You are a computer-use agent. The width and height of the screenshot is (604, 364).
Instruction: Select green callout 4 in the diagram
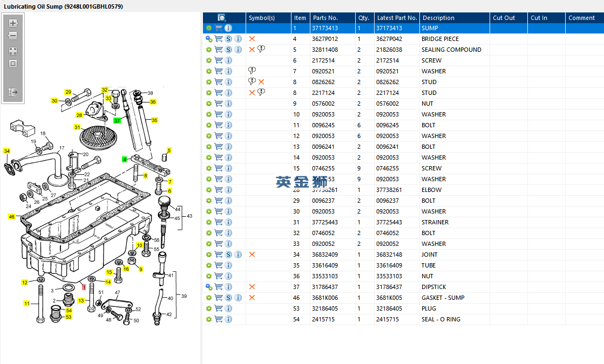click(x=125, y=159)
